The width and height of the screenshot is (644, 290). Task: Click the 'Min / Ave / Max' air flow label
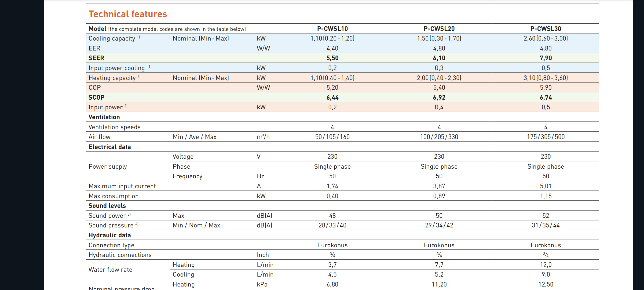click(x=194, y=137)
